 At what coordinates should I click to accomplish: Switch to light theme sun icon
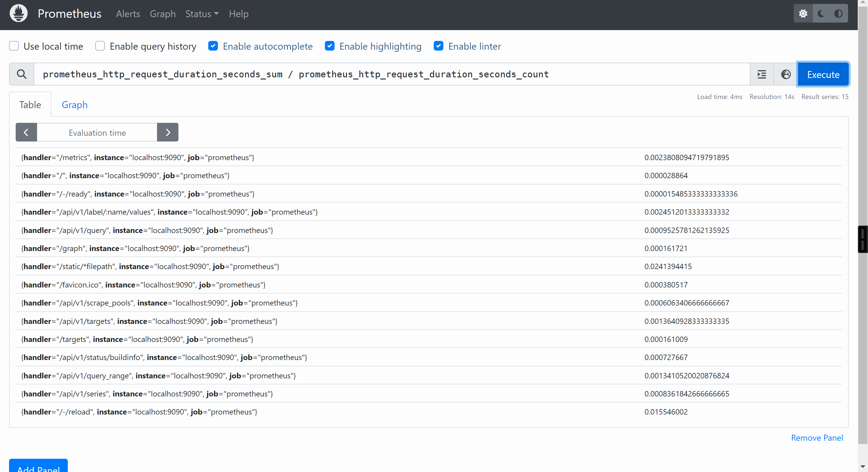pos(803,14)
